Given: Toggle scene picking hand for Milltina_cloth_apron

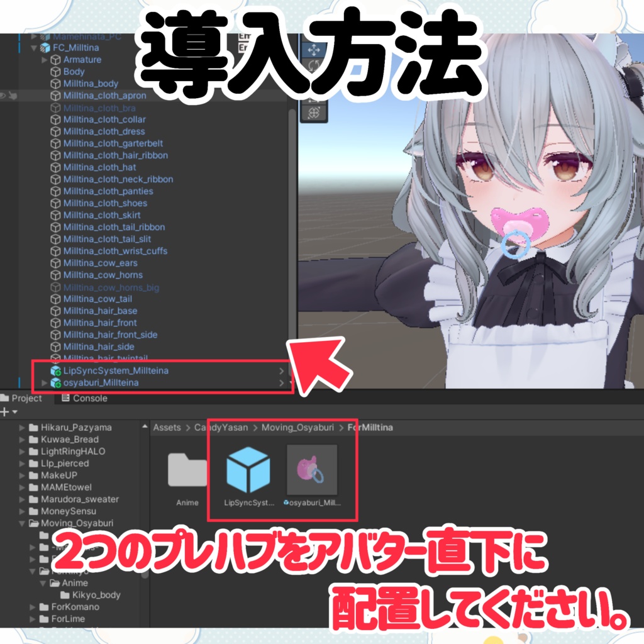Looking at the screenshot, I should tap(13, 96).
